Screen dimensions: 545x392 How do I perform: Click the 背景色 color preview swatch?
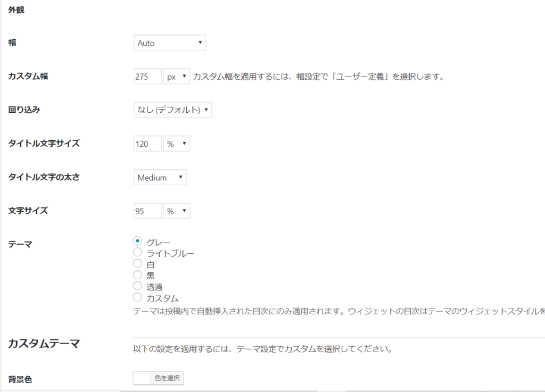tap(143, 378)
